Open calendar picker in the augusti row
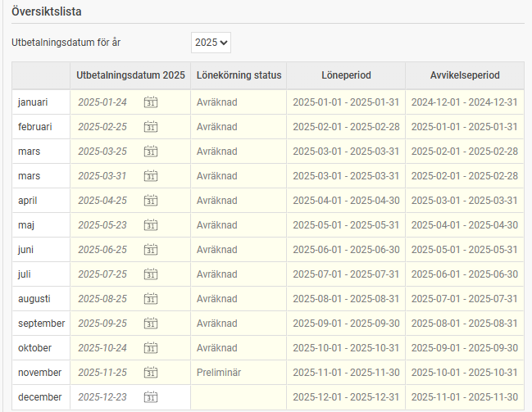532x412 pixels. click(x=150, y=299)
